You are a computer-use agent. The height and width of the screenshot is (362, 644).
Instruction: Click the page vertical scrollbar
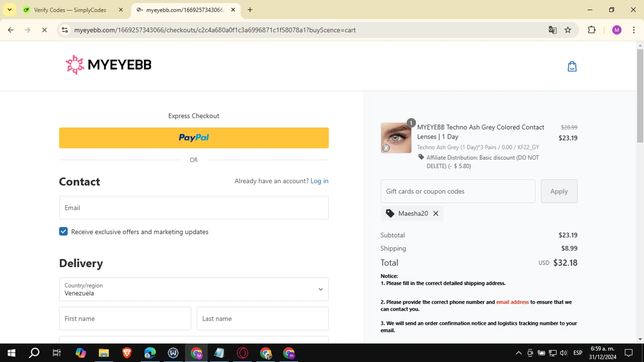tap(640, 97)
